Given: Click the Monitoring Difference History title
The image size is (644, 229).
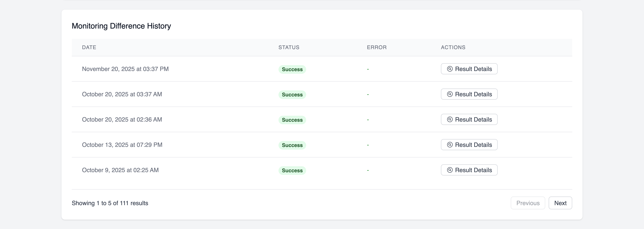Looking at the screenshot, I should tap(121, 26).
